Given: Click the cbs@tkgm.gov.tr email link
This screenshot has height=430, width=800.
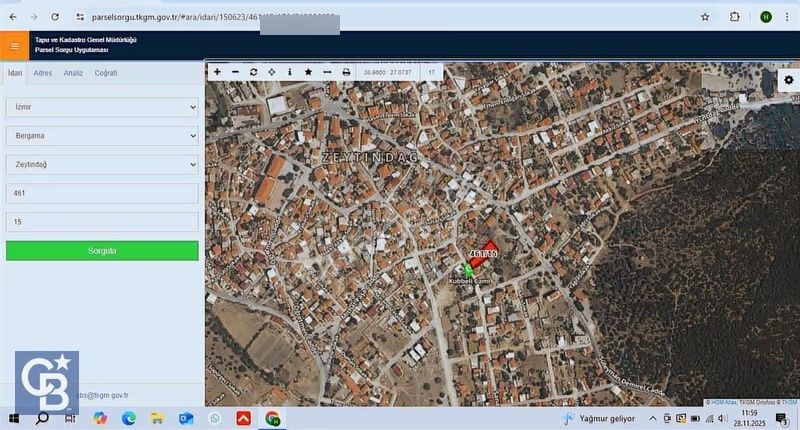Looking at the screenshot, I should coord(104,395).
